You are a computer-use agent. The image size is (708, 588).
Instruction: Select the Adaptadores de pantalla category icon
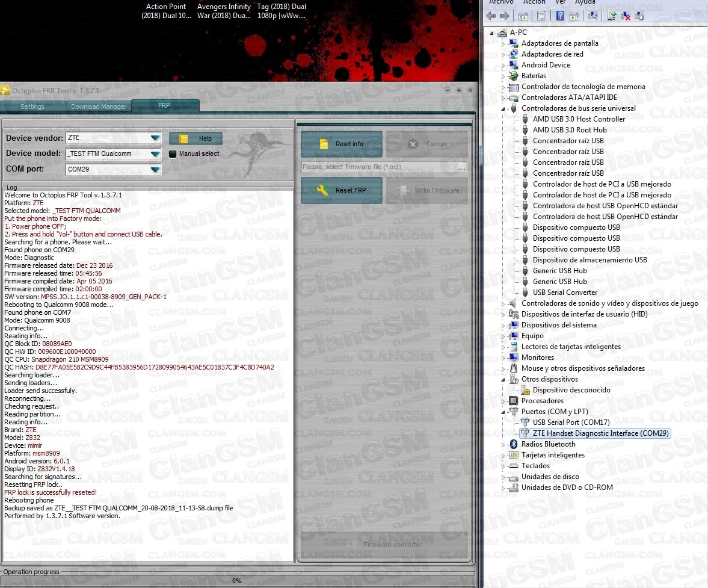click(513, 43)
